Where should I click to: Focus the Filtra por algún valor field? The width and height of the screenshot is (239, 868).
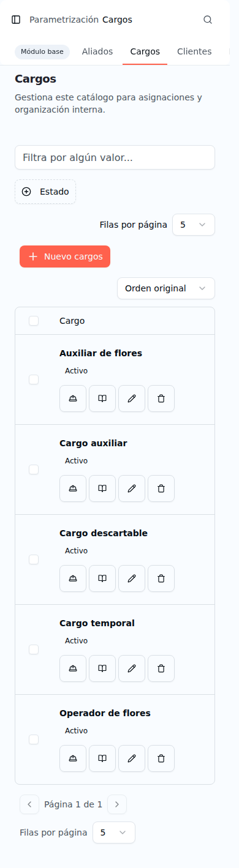(x=115, y=157)
